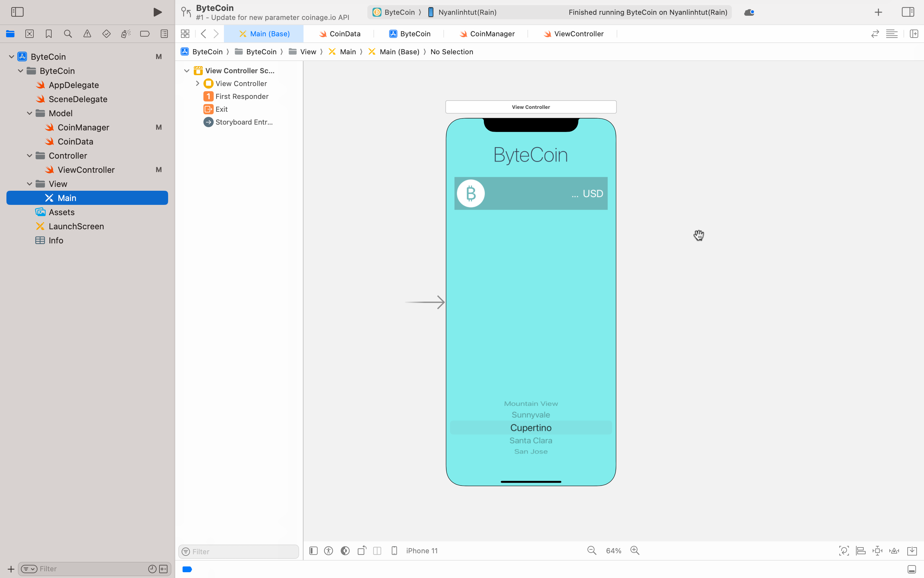Show only source-controlled files filter
924x578 pixels.
point(163,569)
